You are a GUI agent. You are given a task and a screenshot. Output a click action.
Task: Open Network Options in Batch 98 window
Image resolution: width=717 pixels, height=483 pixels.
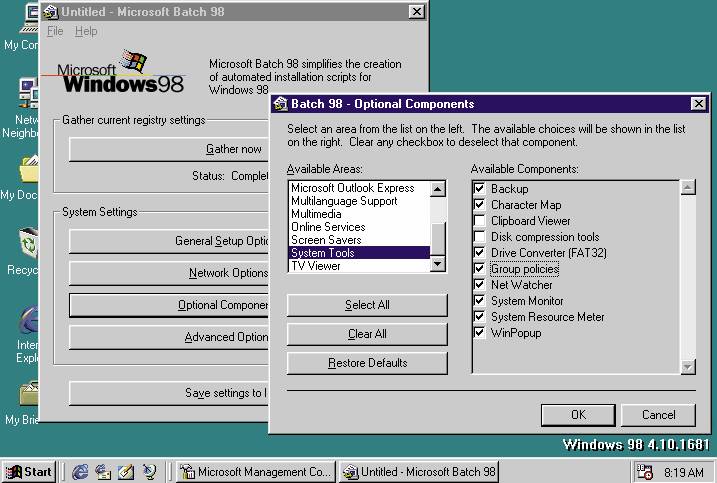[x=169, y=273]
